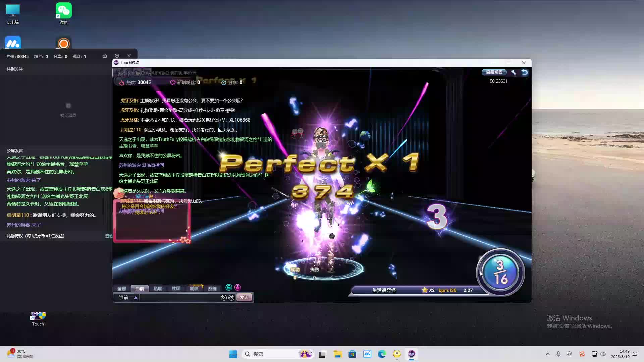Open Task View on the taskbar
The height and width of the screenshot is (362, 644).
click(x=322, y=354)
